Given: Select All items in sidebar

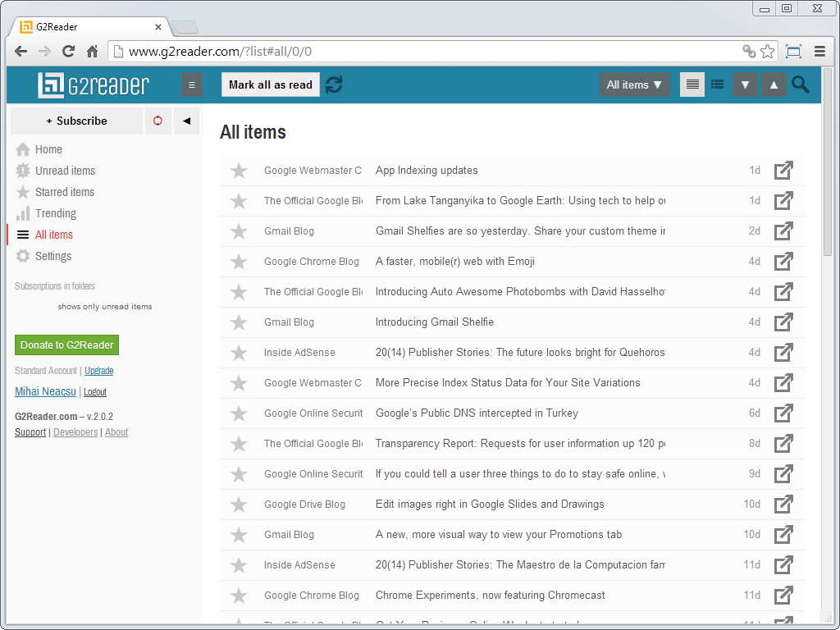Looking at the screenshot, I should point(44,235).
